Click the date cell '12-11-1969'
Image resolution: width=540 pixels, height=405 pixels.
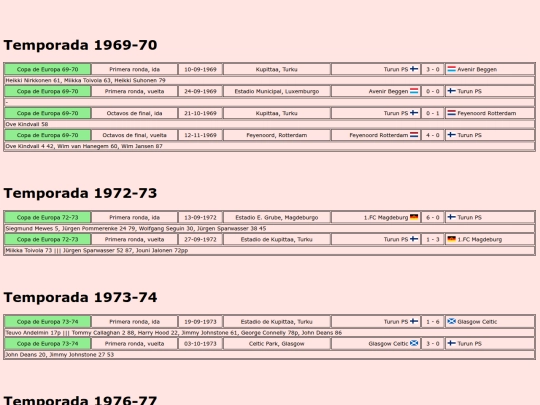[x=200, y=135]
